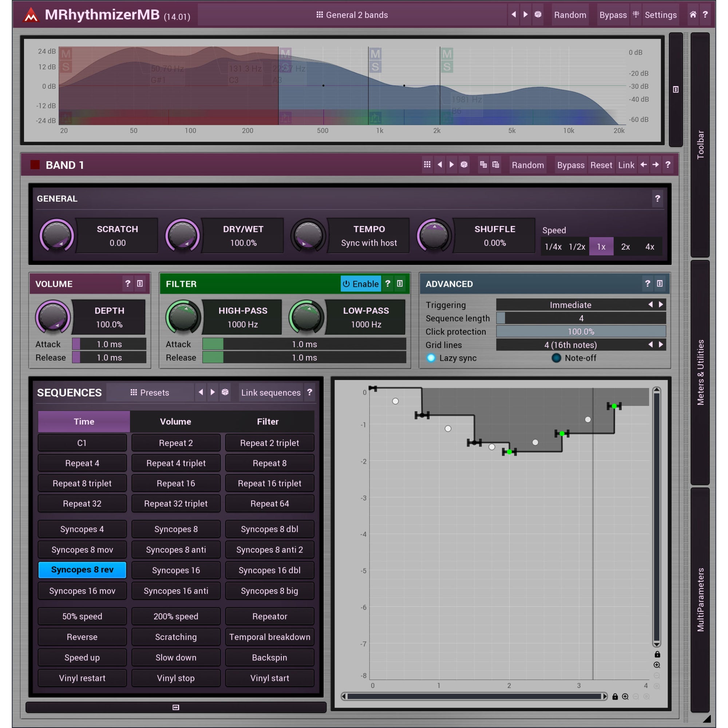This screenshot has width=728, height=728.
Task: Click Band 1 Reset button
Action: (x=601, y=165)
